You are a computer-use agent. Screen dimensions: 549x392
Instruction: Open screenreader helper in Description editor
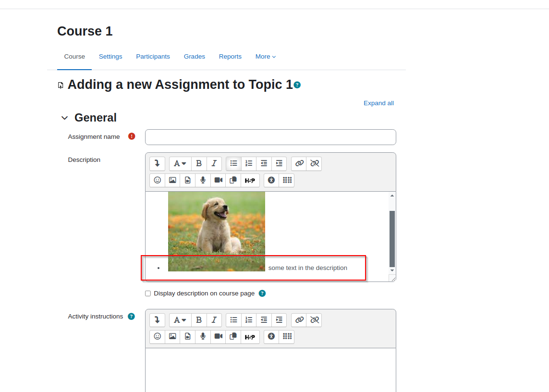coord(287,181)
